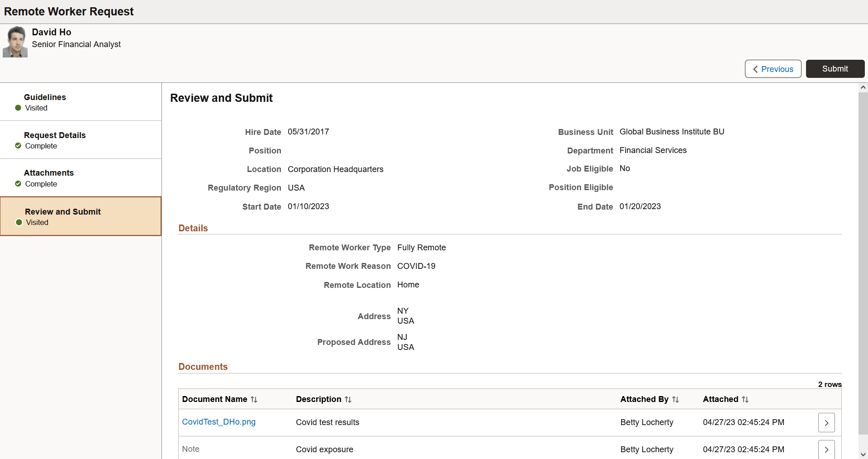
Task: Submit the remote worker request
Action: coord(835,69)
